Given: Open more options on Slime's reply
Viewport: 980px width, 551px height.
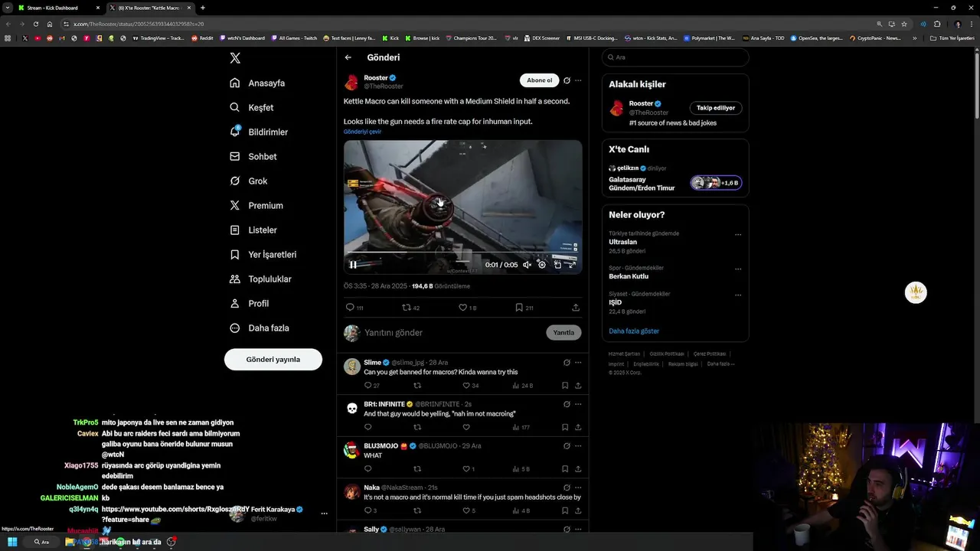Looking at the screenshot, I should 578,363.
